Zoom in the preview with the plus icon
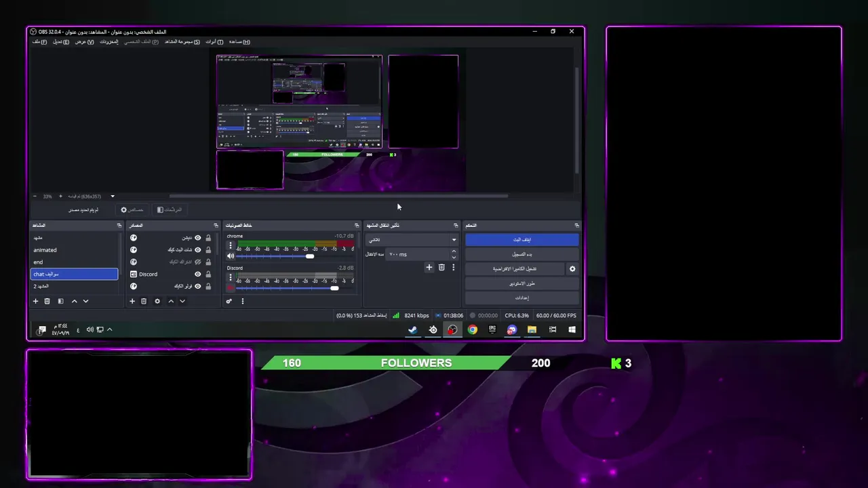This screenshot has height=488, width=868. [x=60, y=197]
